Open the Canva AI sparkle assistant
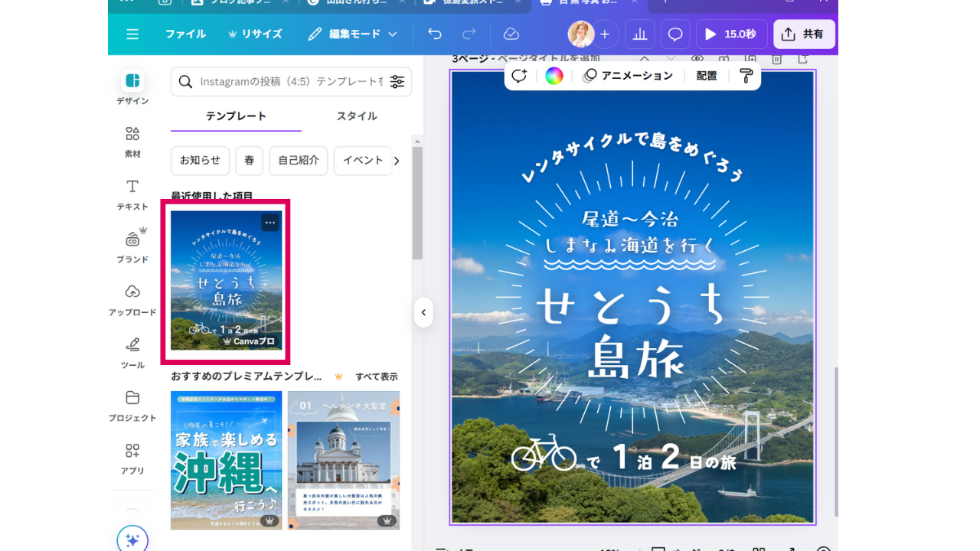980x551 pixels. click(132, 540)
